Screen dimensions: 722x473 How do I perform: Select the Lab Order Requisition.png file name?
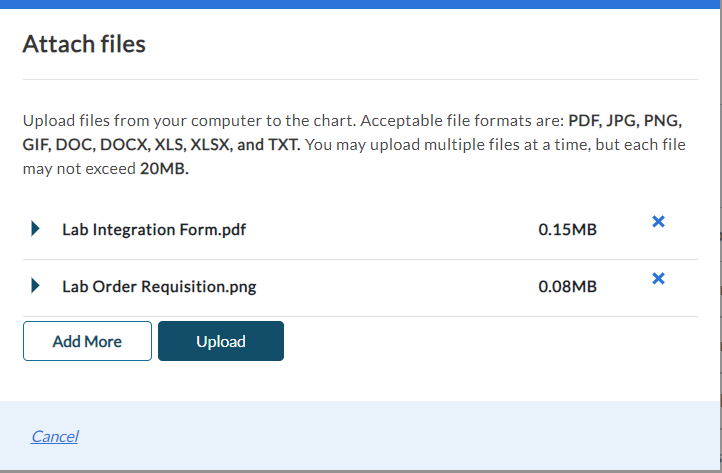pos(159,286)
